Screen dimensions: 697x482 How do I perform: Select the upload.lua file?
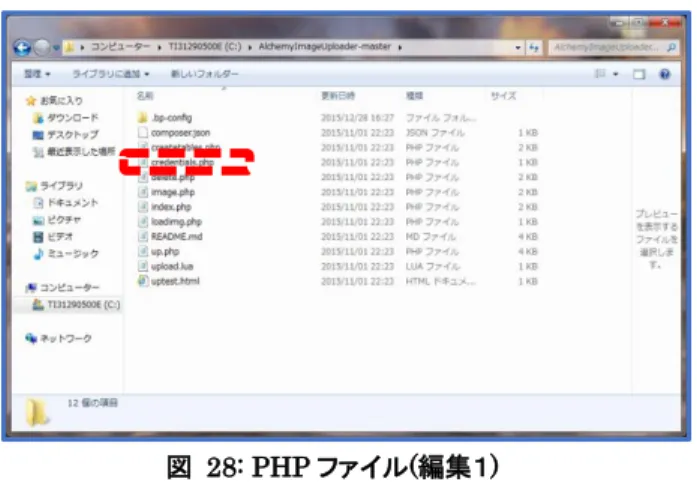point(172,266)
